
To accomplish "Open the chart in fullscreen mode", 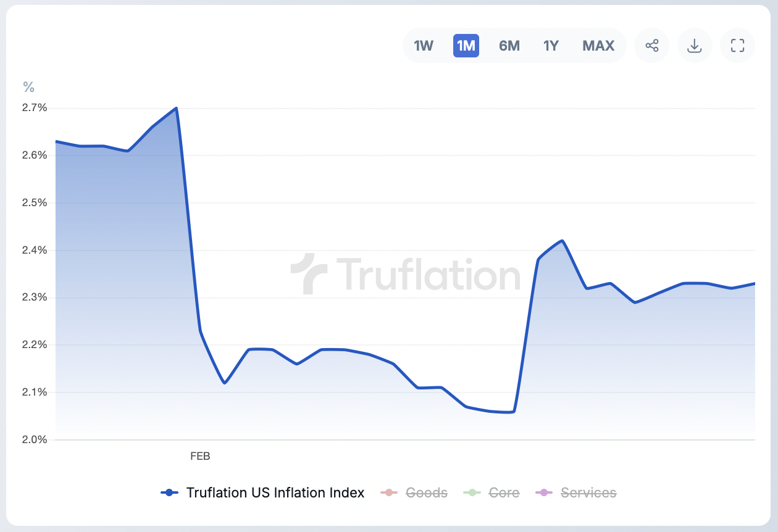I will point(737,46).
